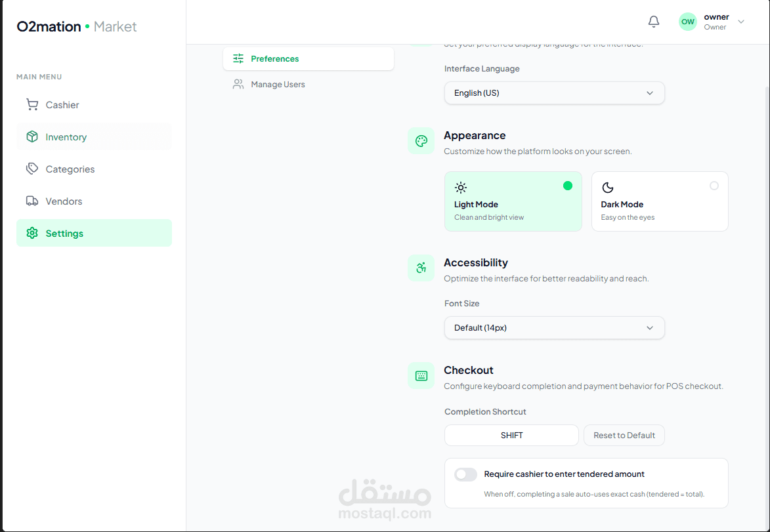Click the Appearance palette icon
Image resolution: width=770 pixels, height=532 pixels.
(421, 141)
